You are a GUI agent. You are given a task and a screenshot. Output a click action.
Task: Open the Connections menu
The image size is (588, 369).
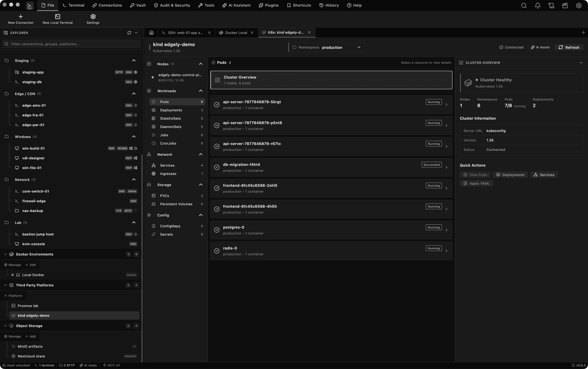107,5
